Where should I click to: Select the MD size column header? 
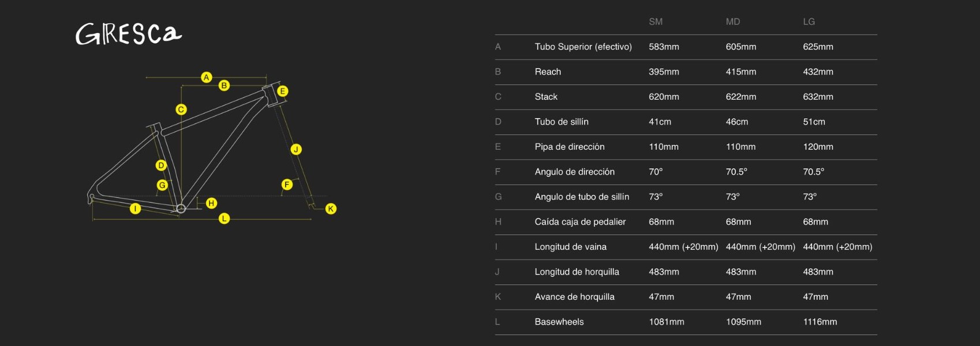click(x=733, y=22)
